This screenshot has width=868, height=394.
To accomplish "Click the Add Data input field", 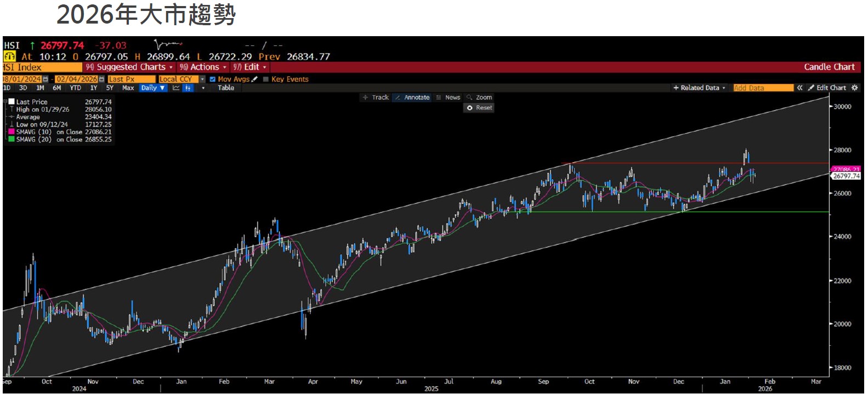I will [763, 88].
